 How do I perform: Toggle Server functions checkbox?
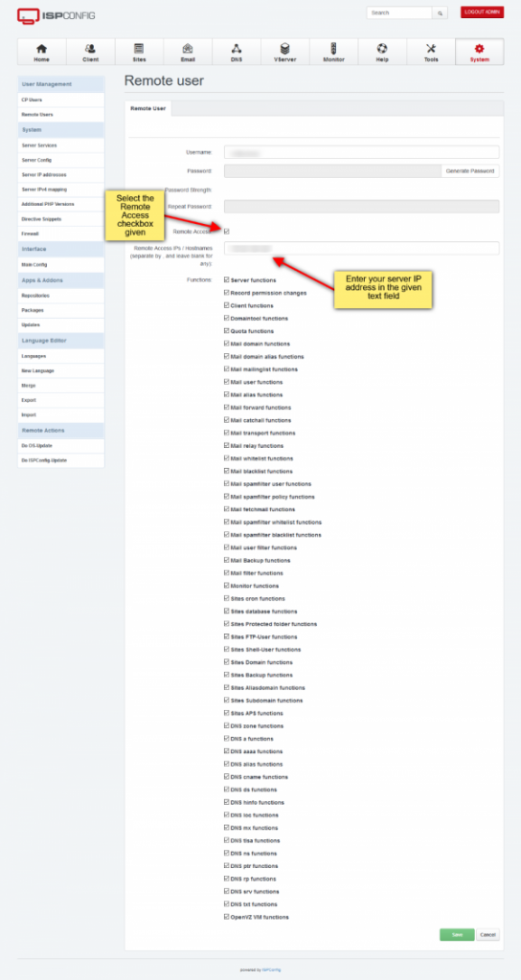pos(226,280)
